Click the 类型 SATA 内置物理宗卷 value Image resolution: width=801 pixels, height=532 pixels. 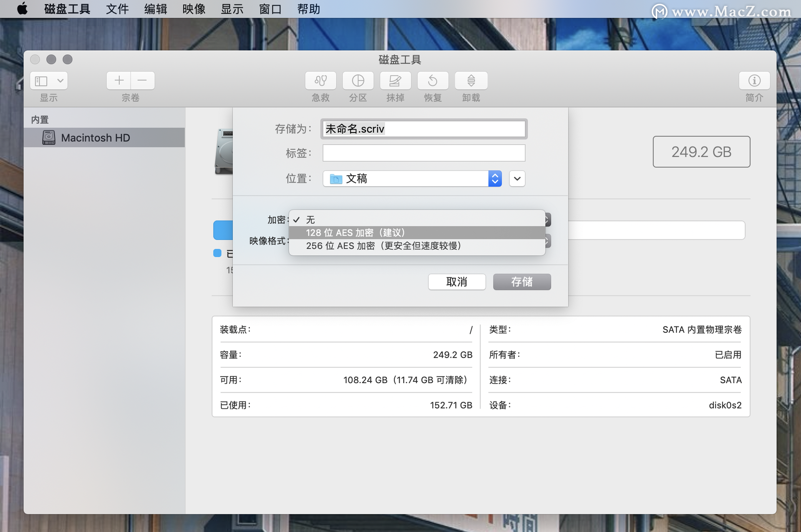[x=702, y=329]
